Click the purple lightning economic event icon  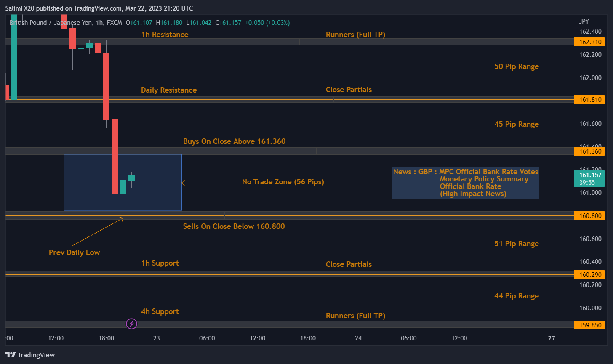(131, 324)
